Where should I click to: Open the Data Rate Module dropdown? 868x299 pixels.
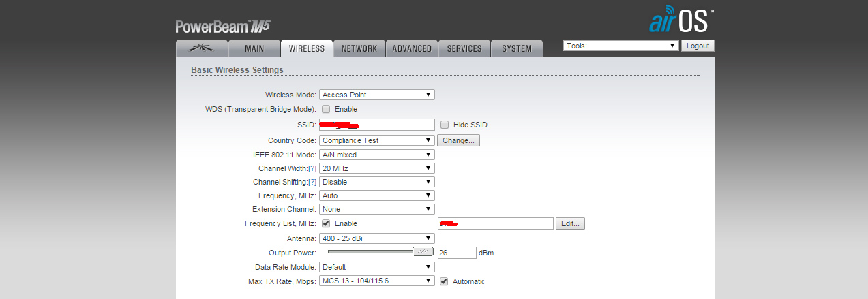pos(377,267)
